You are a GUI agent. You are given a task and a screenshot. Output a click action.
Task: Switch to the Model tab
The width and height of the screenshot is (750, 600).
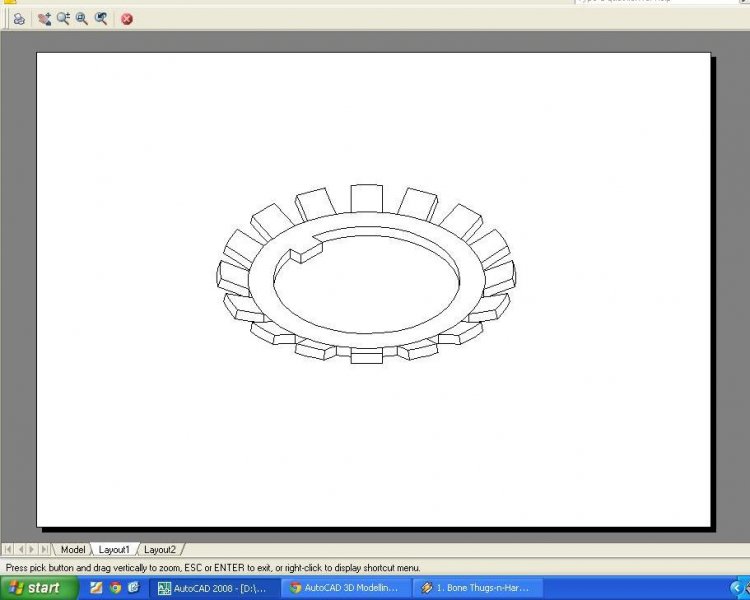(x=73, y=549)
